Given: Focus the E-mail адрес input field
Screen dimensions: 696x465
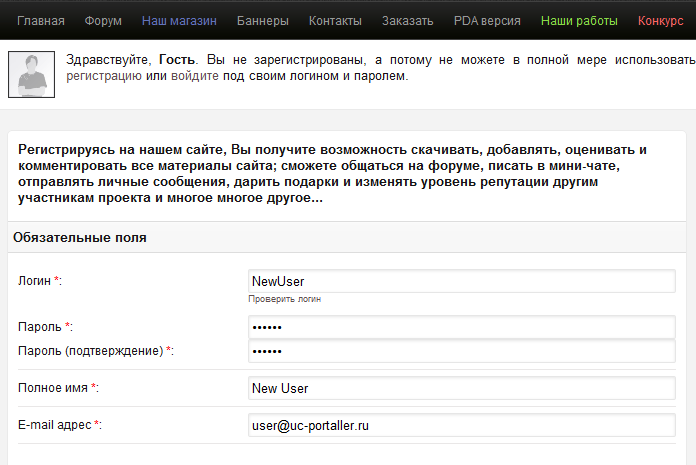Looking at the screenshot, I should tap(461, 425).
